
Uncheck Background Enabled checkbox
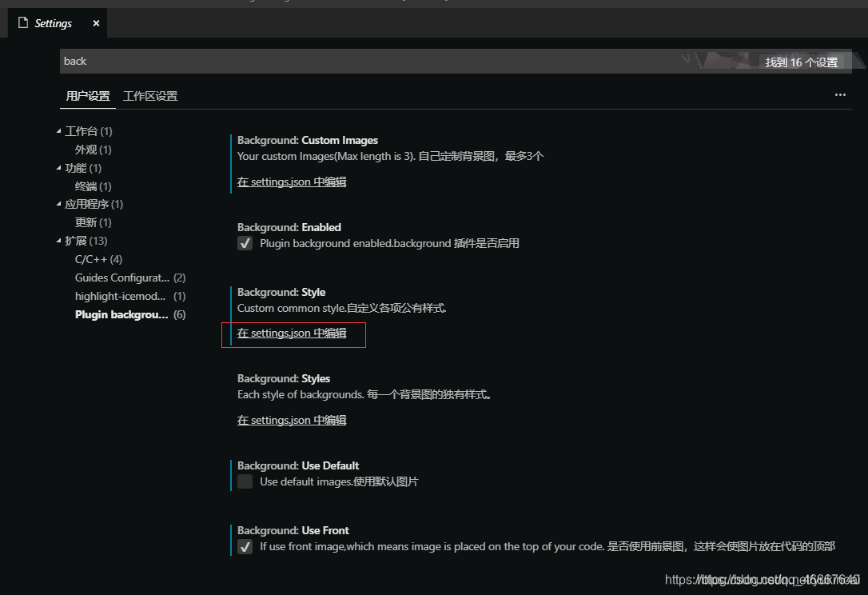click(245, 243)
